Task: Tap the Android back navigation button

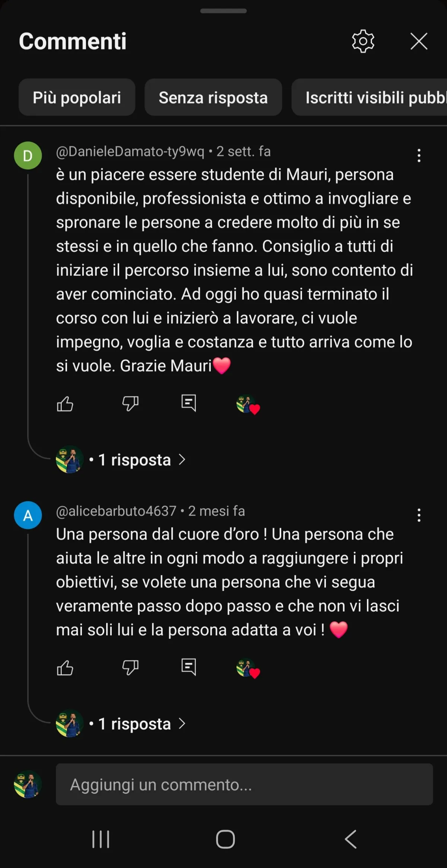Action: point(351,839)
